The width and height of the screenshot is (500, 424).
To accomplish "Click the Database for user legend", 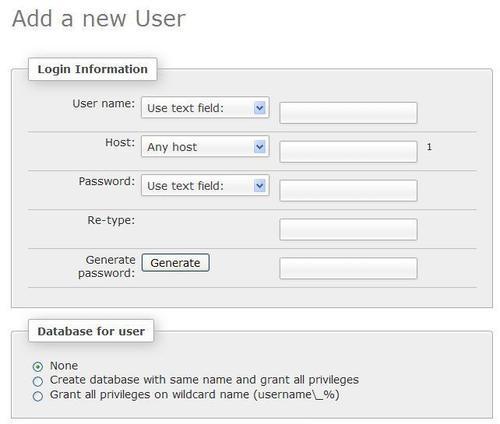I will click(91, 331).
